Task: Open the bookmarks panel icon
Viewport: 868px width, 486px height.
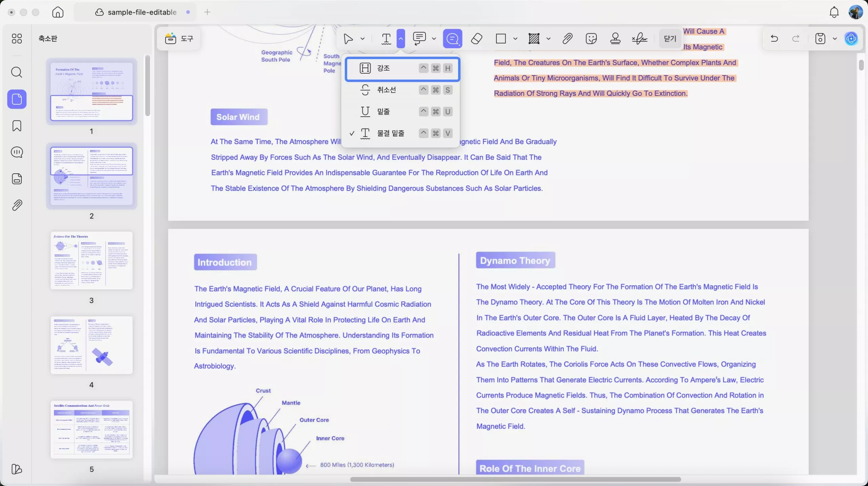Action: click(17, 126)
